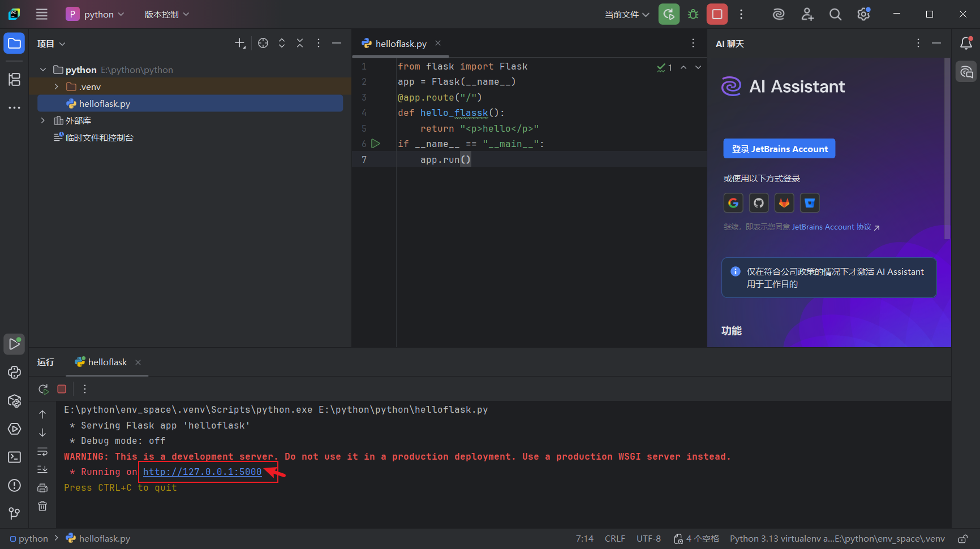The height and width of the screenshot is (549, 980).
Task: Open the http://127.0.0.1:5000 link
Action: tap(202, 472)
